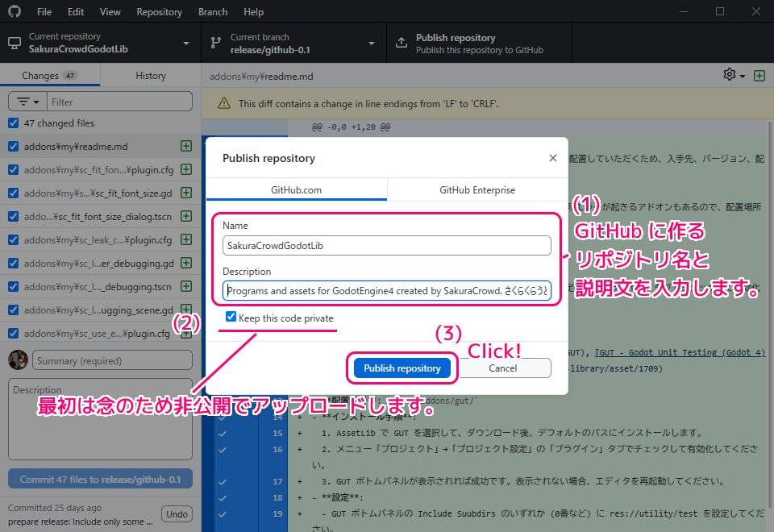The image size is (774, 532).
Task: Disable the Keep this code private checkbox
Action: pyautogui.click(x=231, y=317)
